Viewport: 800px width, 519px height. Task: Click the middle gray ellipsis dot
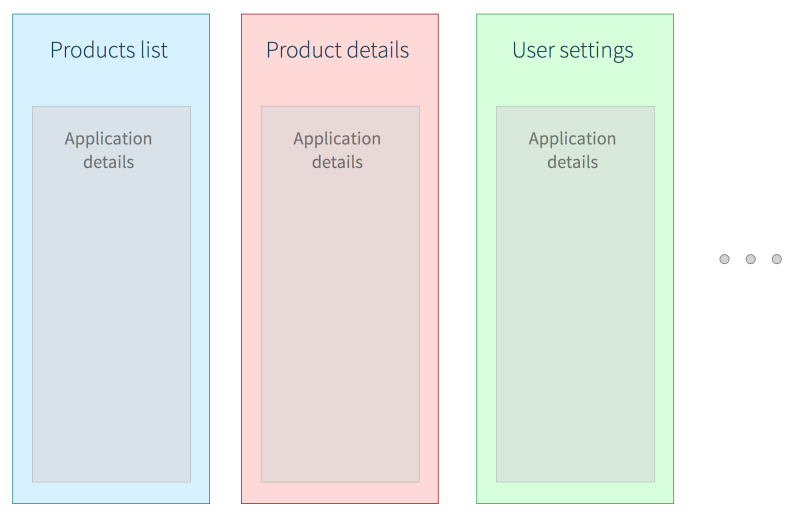750,260
